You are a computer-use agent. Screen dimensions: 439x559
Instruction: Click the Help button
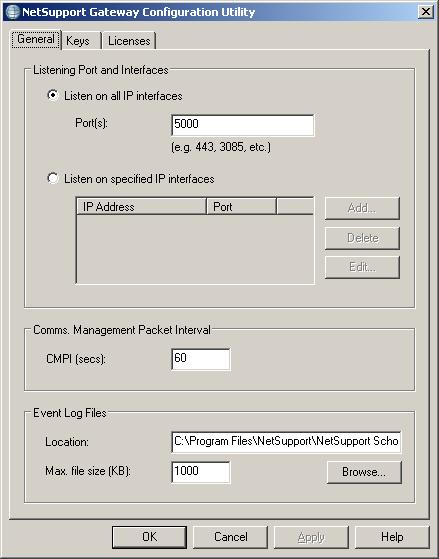392,537
